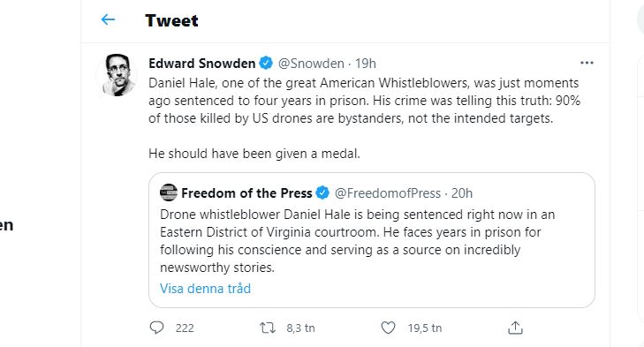Click the 20h quoted tweet timestamp
This screenshot has height=347, width=644.
462,192
